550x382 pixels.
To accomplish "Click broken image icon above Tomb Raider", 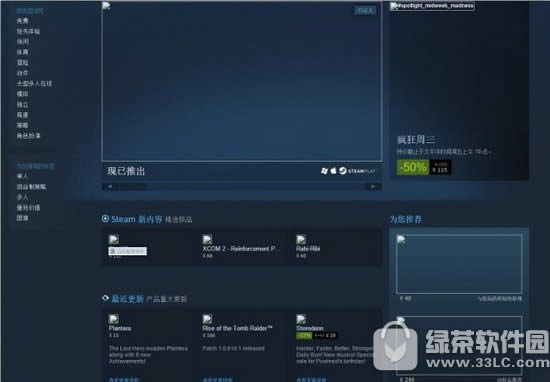I will click(207, 319).
